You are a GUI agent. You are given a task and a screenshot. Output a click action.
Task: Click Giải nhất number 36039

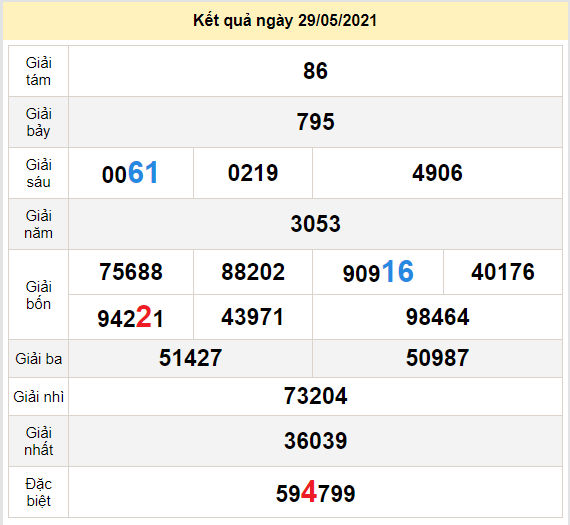pos(315,441)
